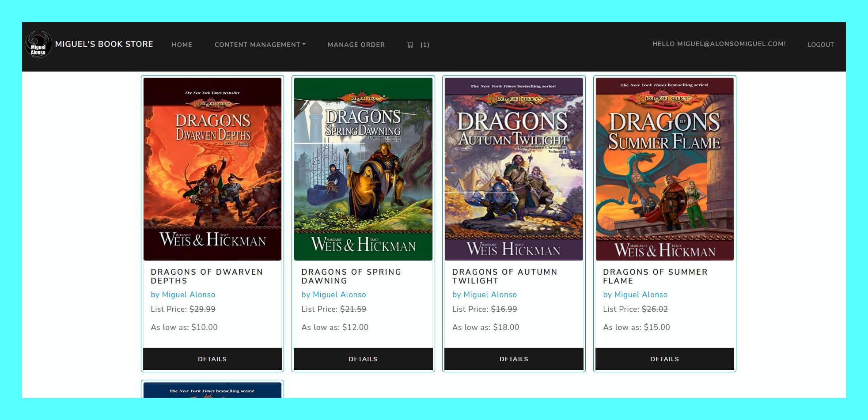The image size is (868, 420).
Task: Click author line under Dragons of Dwarven Depths
Action: (183, 295)
